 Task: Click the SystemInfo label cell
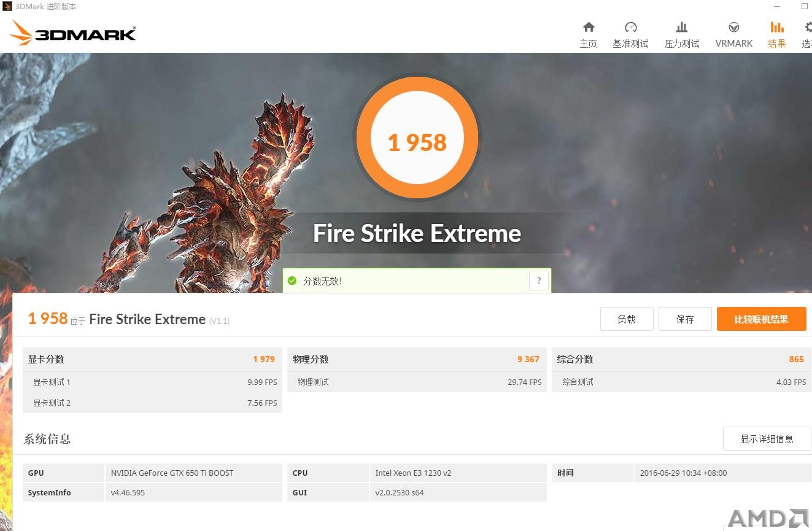pos(63,492)
